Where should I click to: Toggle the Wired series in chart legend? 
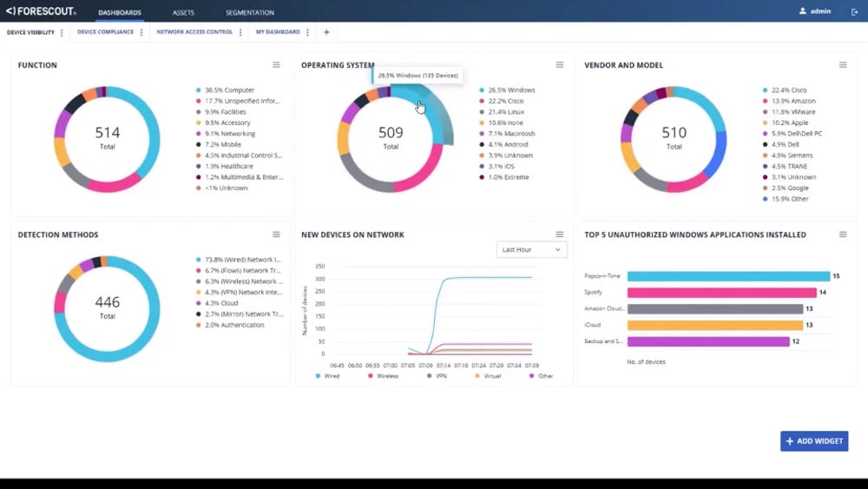[327, 376]
